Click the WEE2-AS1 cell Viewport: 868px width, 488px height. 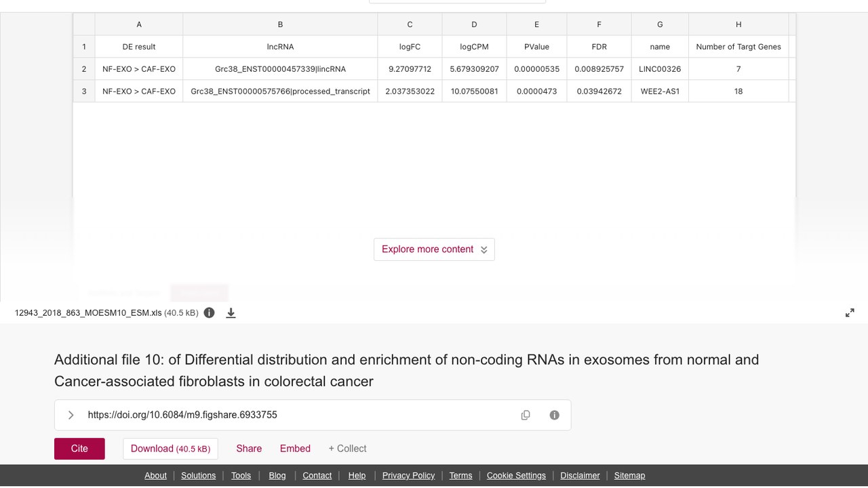[x=660, y=91]
